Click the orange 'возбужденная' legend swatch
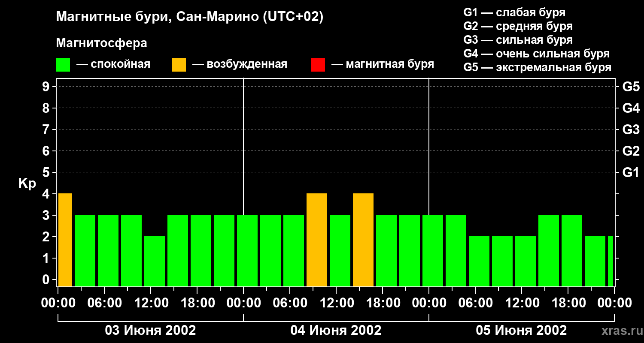The image size is (644, 343). [x=179, y=65]
